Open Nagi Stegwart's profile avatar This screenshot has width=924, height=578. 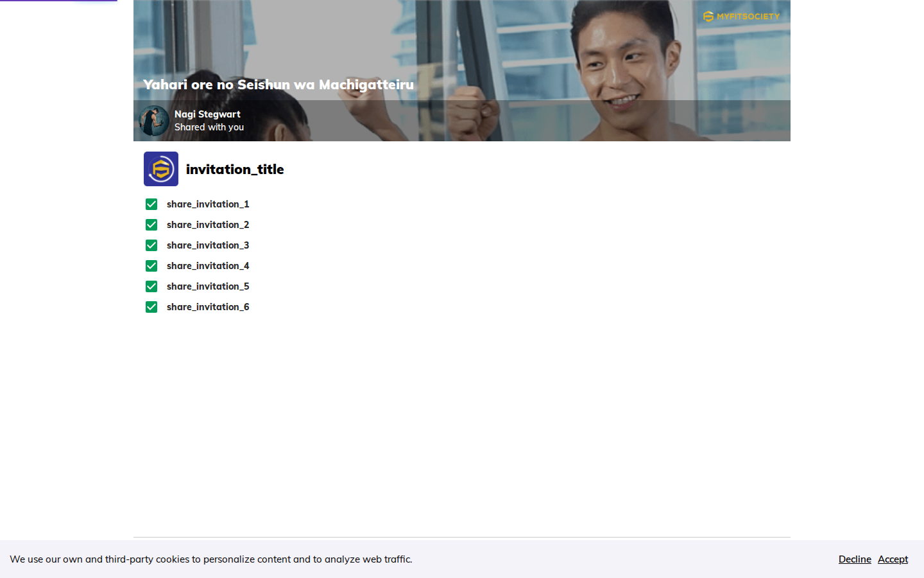click(154, 121)
